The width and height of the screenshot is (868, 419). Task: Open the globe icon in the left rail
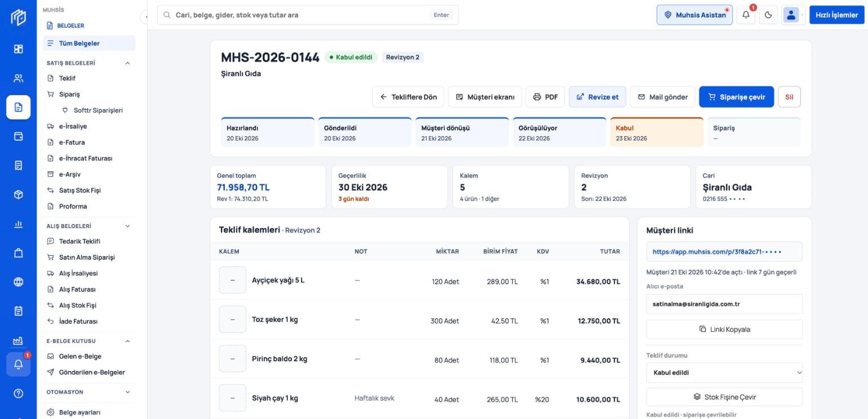pyautogui.click(x=18, y=282)
